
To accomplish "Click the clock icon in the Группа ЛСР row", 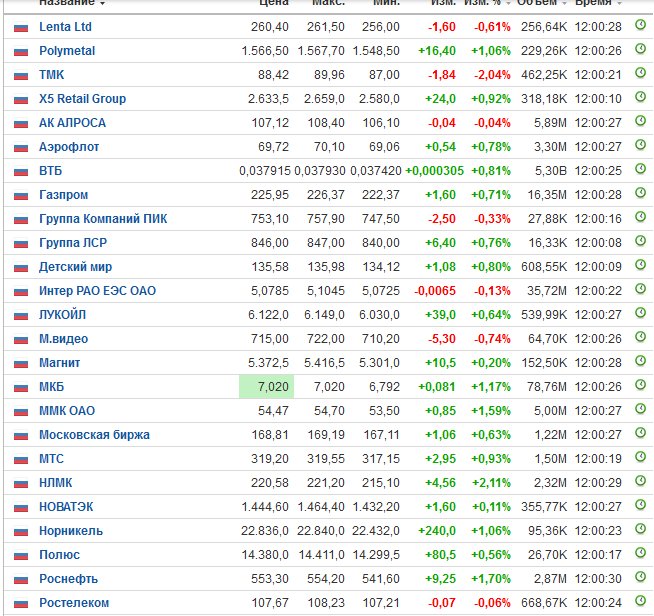I will [640, 241].
